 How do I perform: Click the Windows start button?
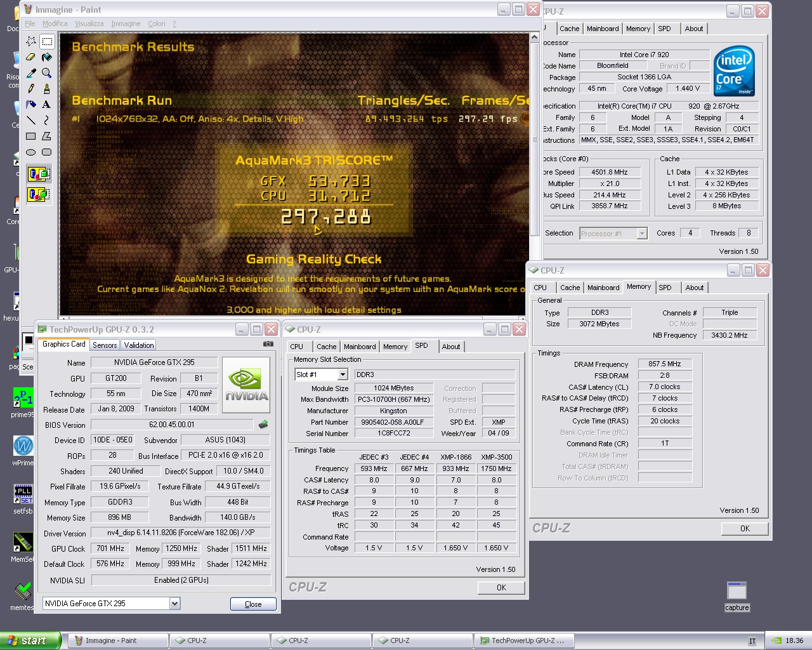click(30, 640)
